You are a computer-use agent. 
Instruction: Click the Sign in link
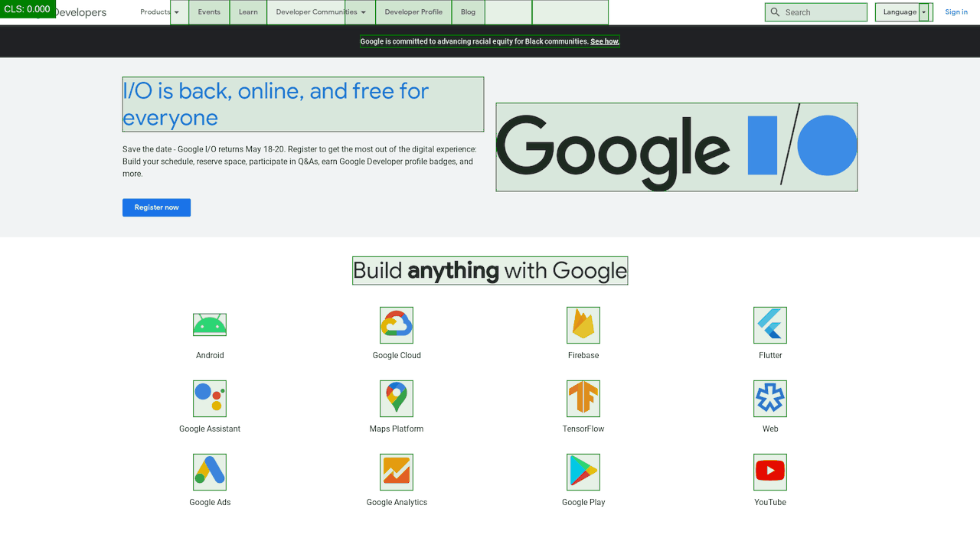(956, 12)
